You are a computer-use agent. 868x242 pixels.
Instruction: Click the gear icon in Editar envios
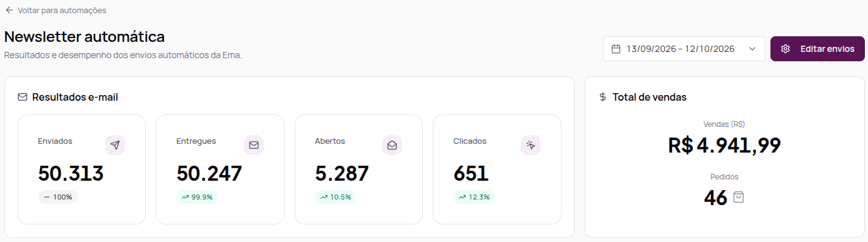click(x=785, y=49)
